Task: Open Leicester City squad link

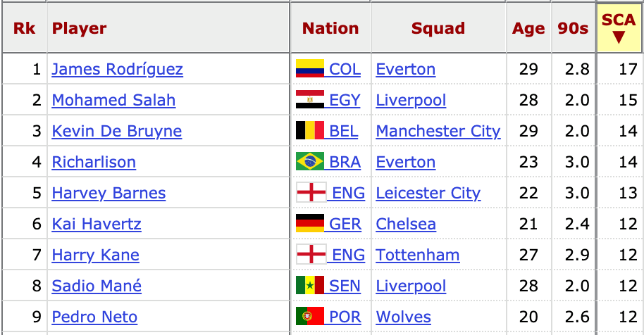Action: pyautogui.click(x=428, y=193)
